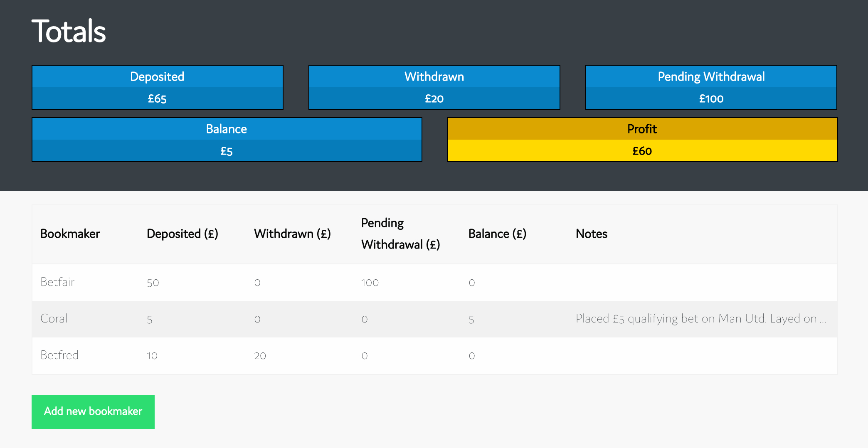This screenshot has width=868, height=448.
Task: Select the Withdrawn label in the totals card
Action: tap(434, 76)
